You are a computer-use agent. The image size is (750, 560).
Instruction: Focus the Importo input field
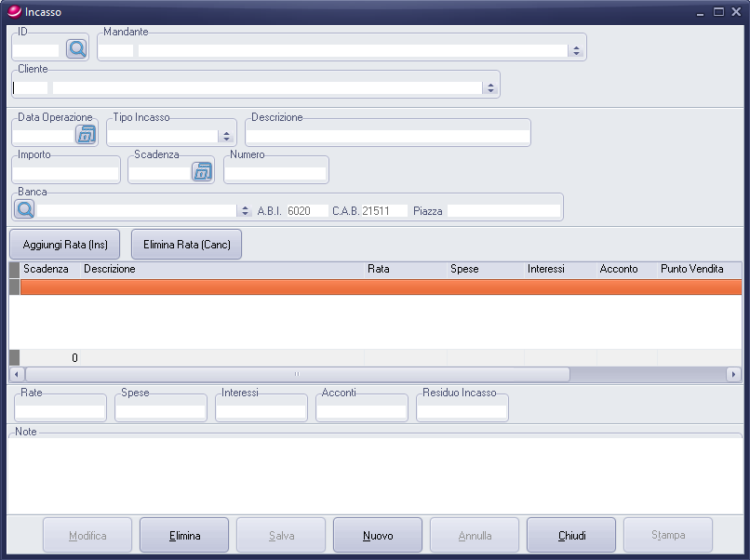pyautogui.click(x=66, y=173)
